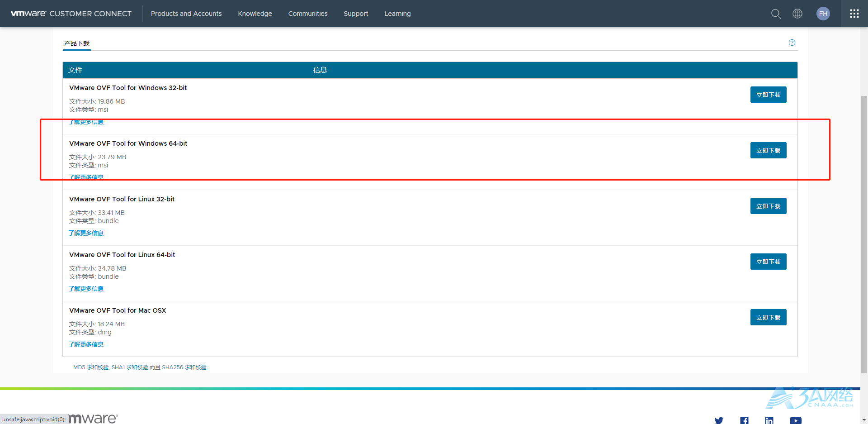Select the 产品下载 tab

point(77,43)
